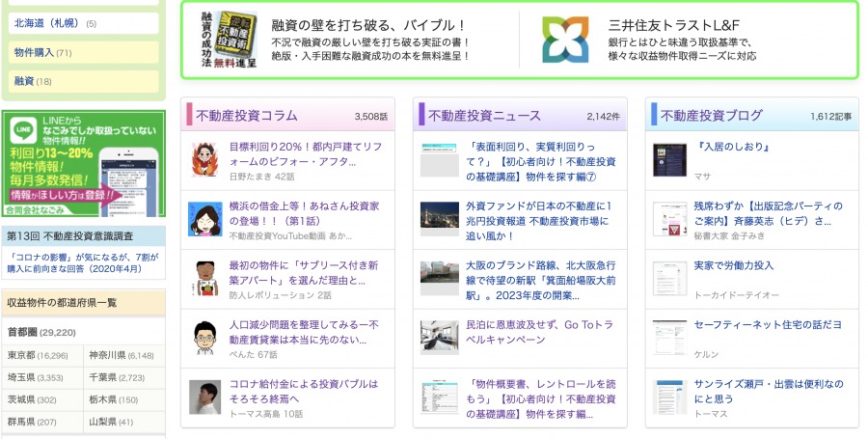Open the 北海道（札幌） category link

click(x=49, y=23)
